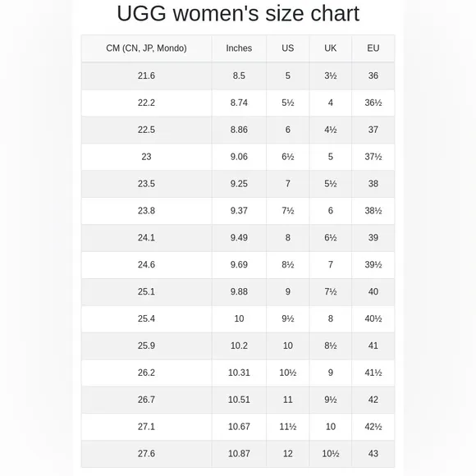Screen dimensions: 476x476
Task: Select EU size 37½ cell
Action: (x=373, y=157)
